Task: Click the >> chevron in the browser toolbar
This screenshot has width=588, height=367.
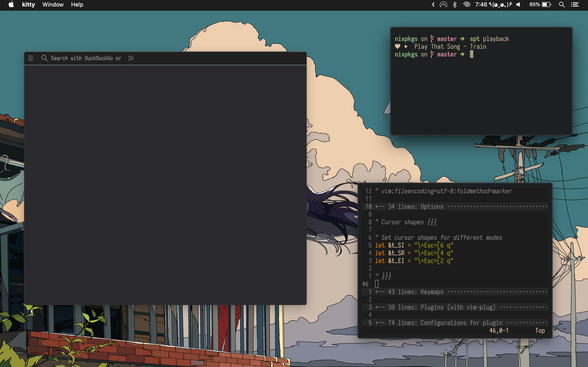Action: (x=131, y=58)
